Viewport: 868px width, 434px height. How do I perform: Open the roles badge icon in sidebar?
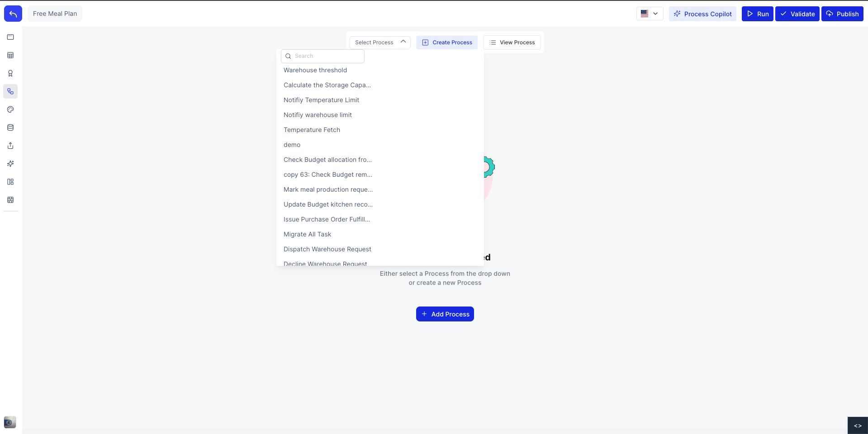tap(10, 73)
